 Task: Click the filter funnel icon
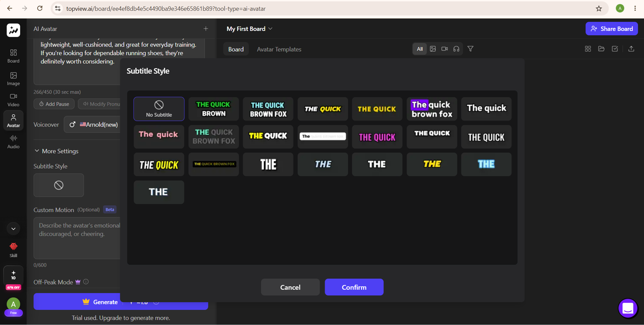[471, 49]
